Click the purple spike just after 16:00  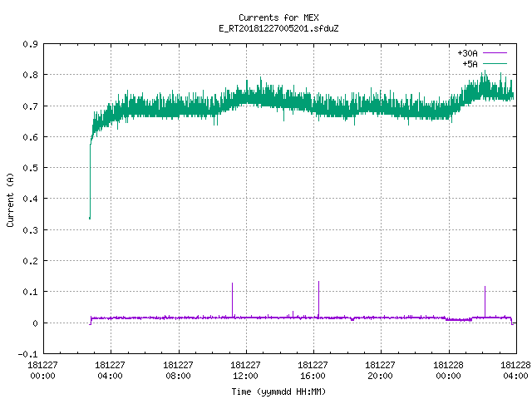[x=318, y=299]
